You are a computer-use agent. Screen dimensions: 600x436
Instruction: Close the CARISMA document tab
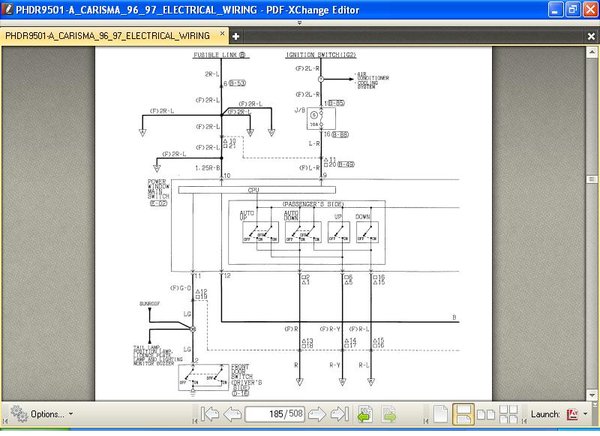click(222, 34)
